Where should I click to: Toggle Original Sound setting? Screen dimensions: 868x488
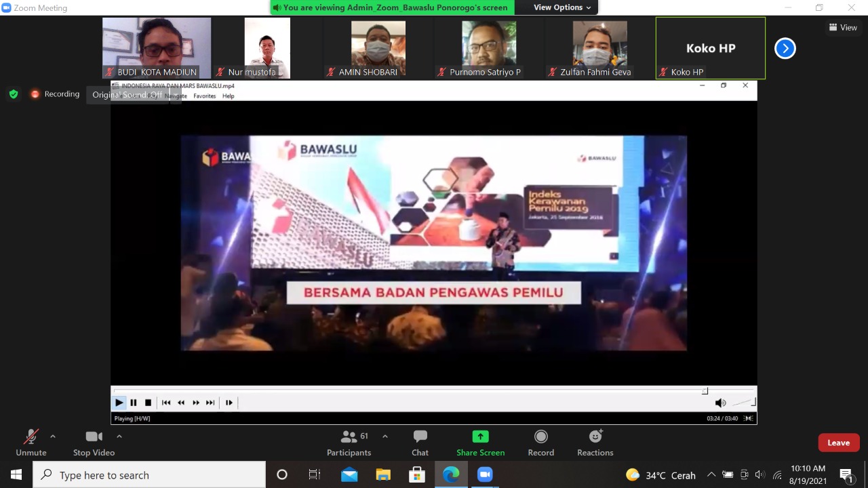[x=127, y=95]
